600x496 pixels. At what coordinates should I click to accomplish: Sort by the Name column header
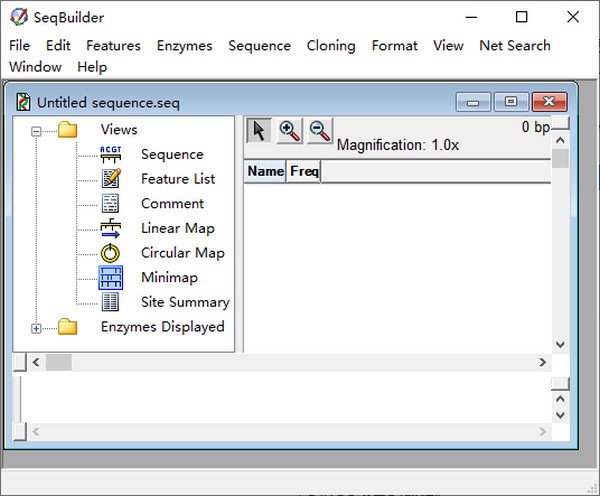click(265, 171)
